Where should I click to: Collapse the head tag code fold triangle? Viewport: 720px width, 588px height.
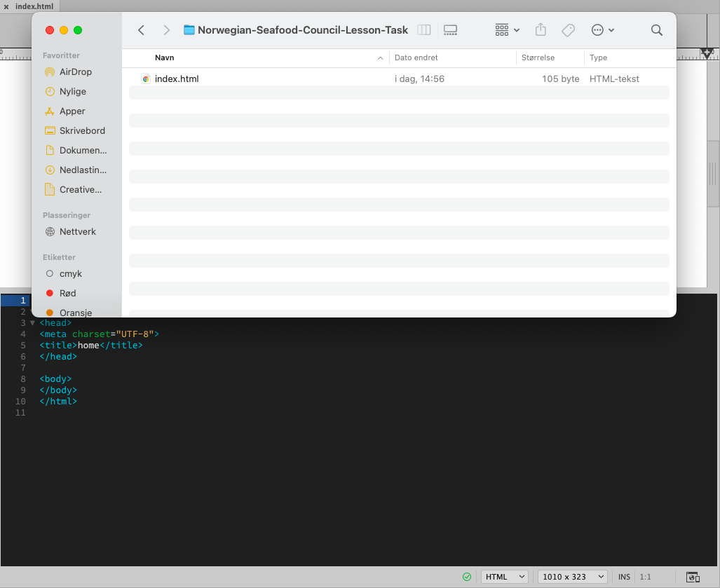tap(32, 323)
